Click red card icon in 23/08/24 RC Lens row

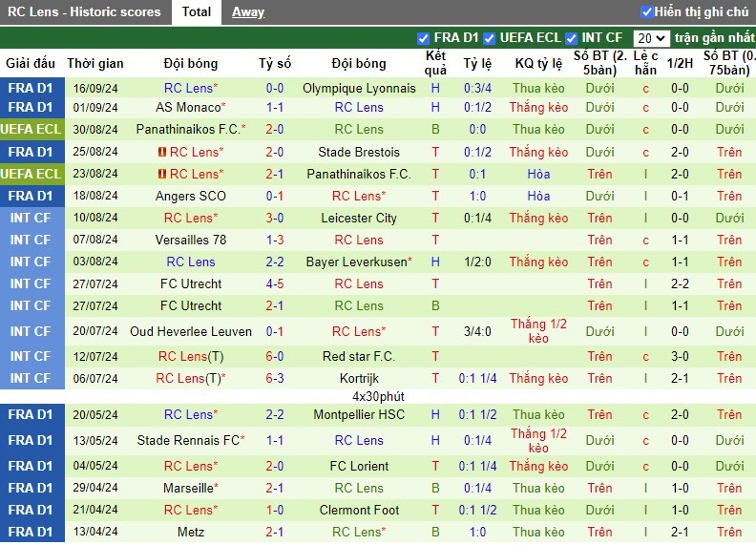pyautogui.click(x=162, y=174)
